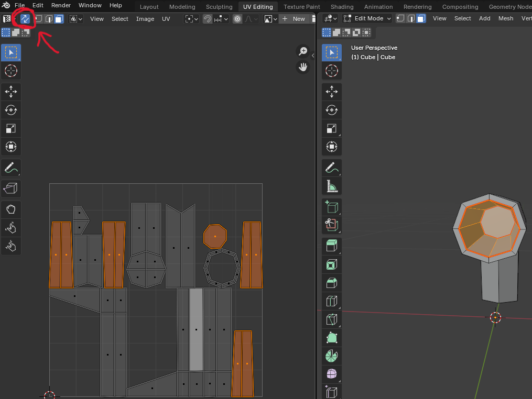
Task: Open the UV menu in UV editor header
Action: (166, 19)
